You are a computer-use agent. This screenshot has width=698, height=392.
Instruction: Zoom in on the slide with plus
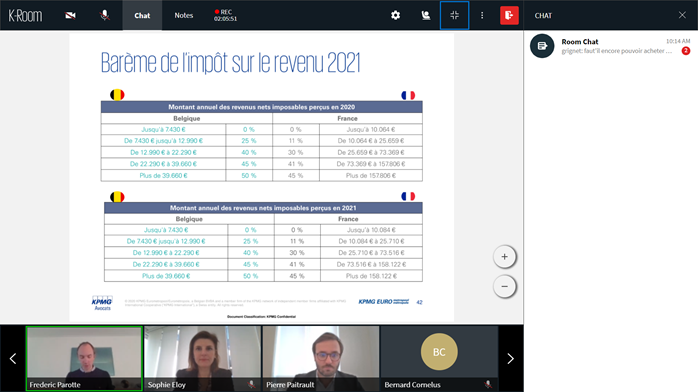pos(504,257)
